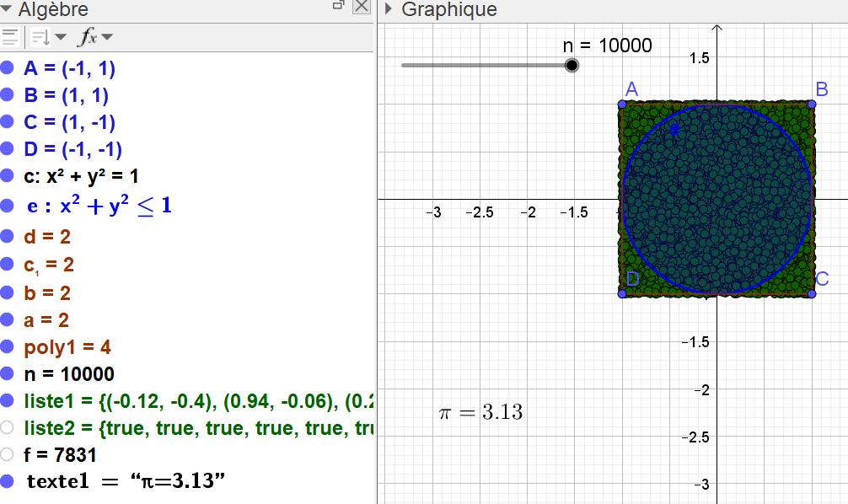This screenshot has height=504, width=848.
Task: Click the 'n = 10000' slider label
Action: (607, 46)
